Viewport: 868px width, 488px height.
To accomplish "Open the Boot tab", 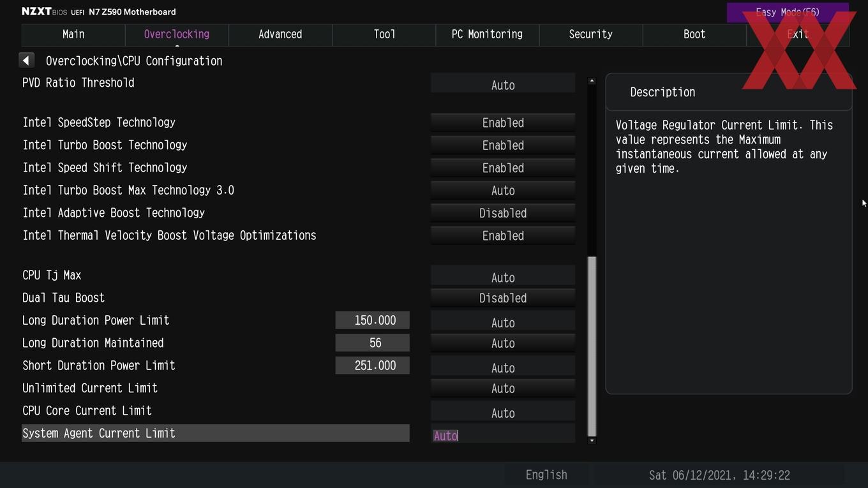I will [x=694, y=34].
